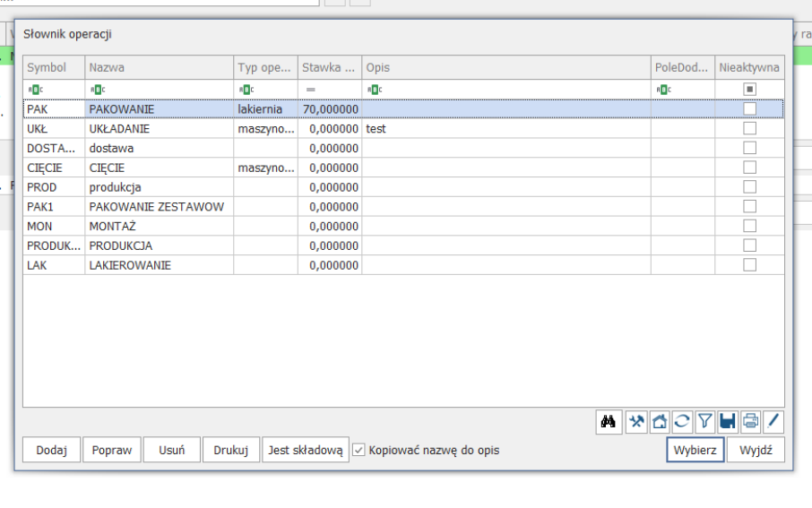The width and height of the screenshot is (812, 508).
Task: Sort by the Nazwa column header
Action: (x=160, y=67)
